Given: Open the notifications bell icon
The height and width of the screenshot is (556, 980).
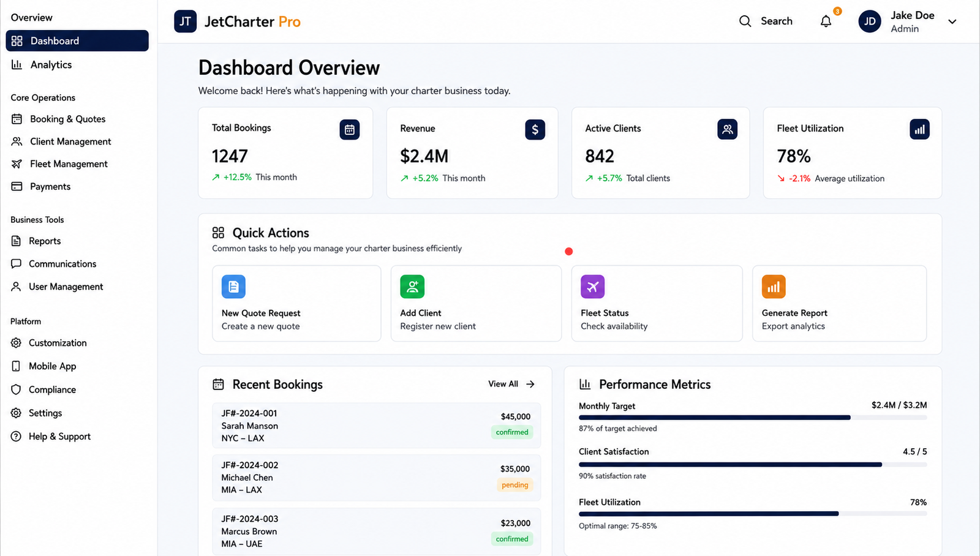Looking at the screenshot, I should pyautogui.click(x=826, y=21).
